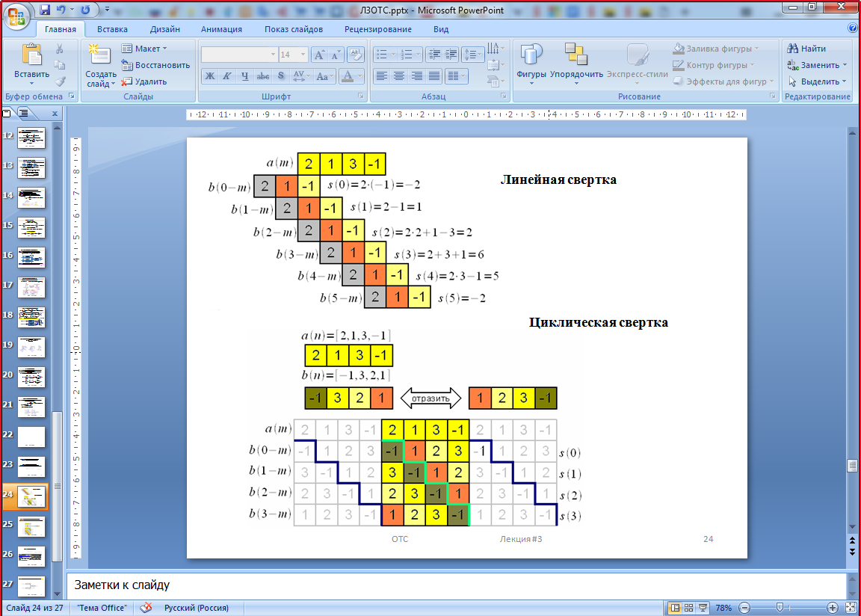Viewport: 861px width, 616px height.
Task: Copy selection to clipboard
Action: (x=59, y=65)
